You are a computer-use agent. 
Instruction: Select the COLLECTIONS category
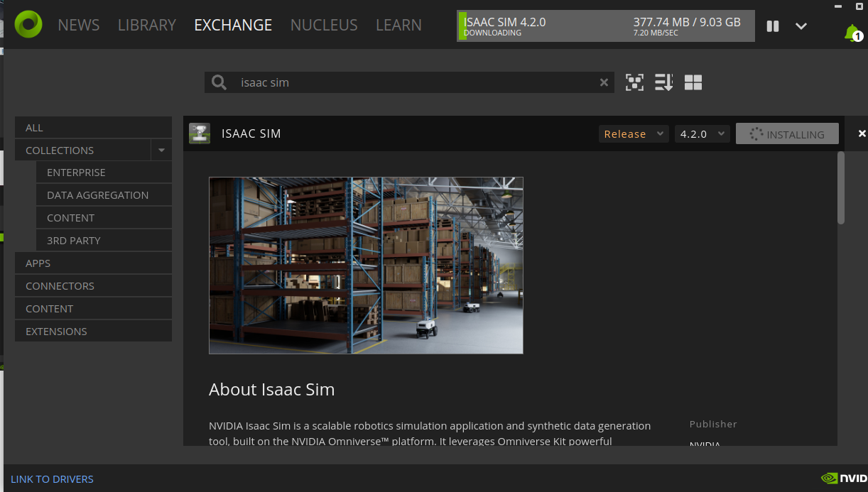coord(82,151)
